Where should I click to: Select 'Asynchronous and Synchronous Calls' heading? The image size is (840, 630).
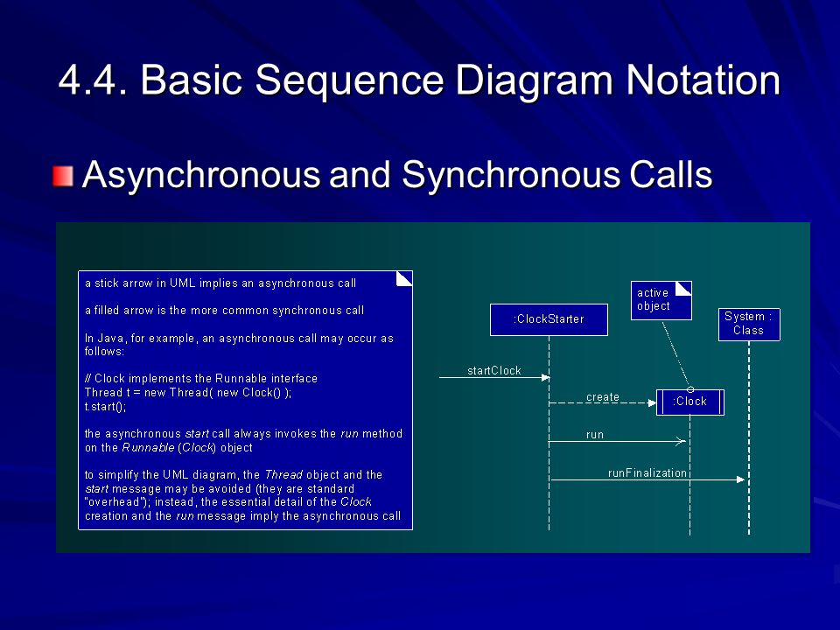click(x=397, y=175)
